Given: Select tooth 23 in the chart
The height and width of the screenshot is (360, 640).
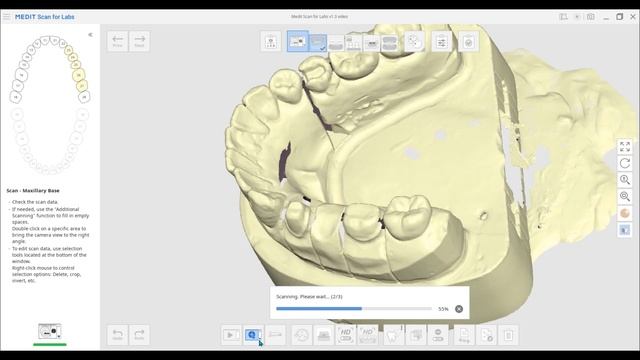Looking at the screenshot, I should click(x=68, y=50).
